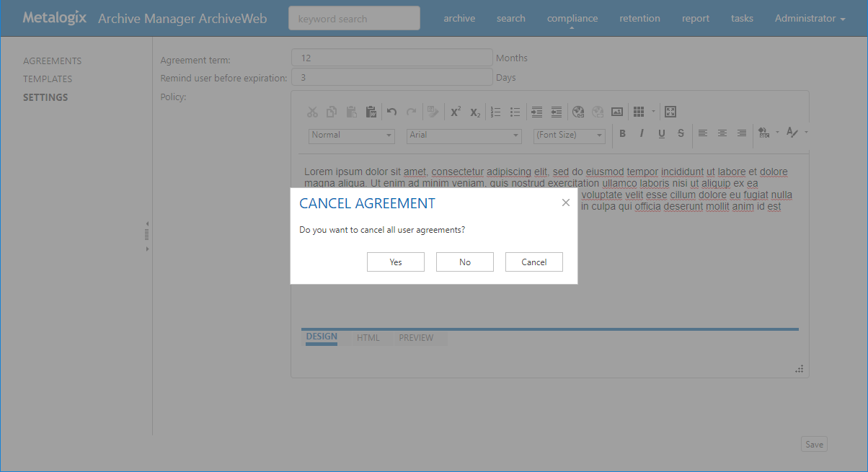Click the Save button
Screen dimensions: 868x472
coord(814,444)
